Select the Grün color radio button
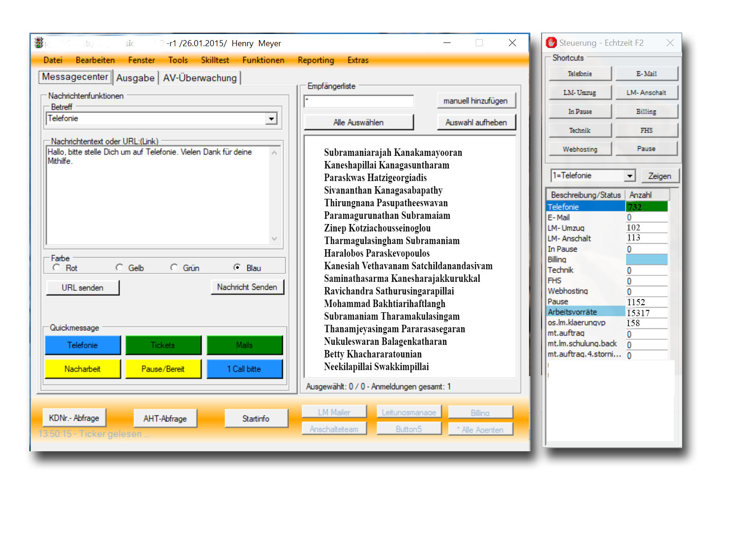Screen dimensions: 747x560 (174, 267)
